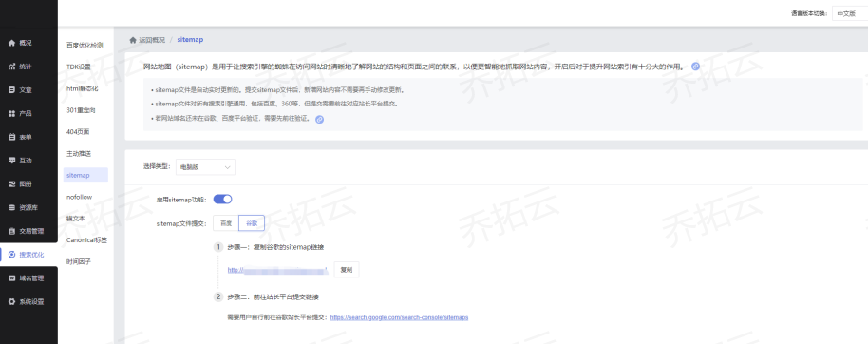Open the 资源库 resource library icon
The width and height of the screenshot is (868, 344).
tap(11, 208)
